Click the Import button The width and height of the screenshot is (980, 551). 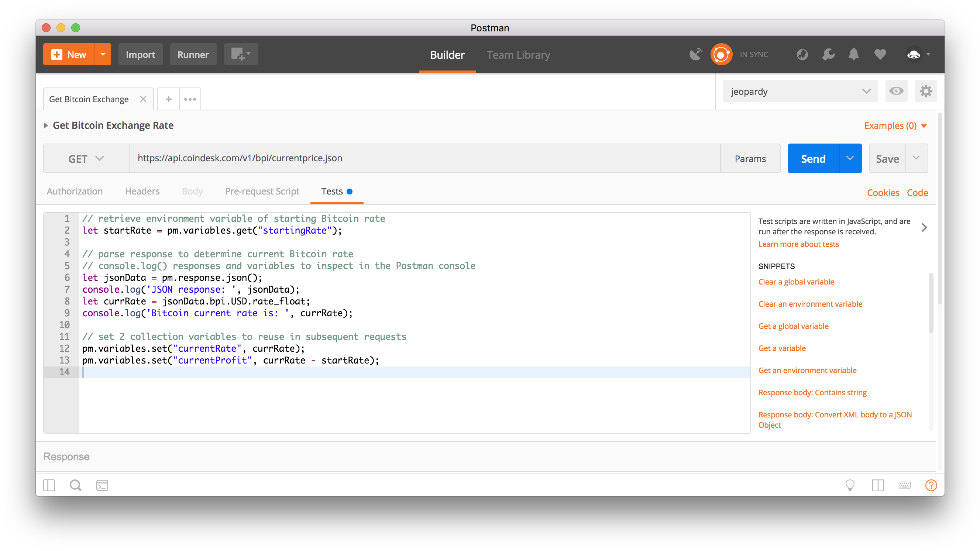tap(140, 54)
